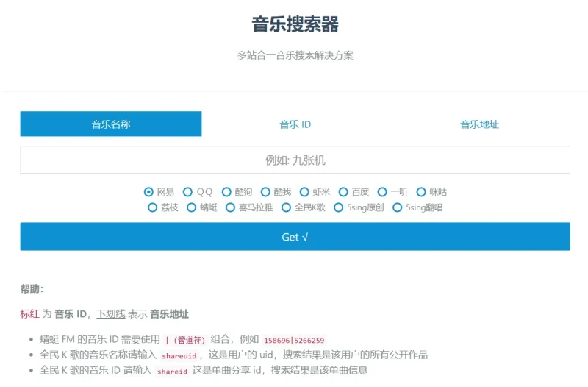Click the 帮助: heading
Image resolution: width=588 pixels, height=387 pixels.
32,289
